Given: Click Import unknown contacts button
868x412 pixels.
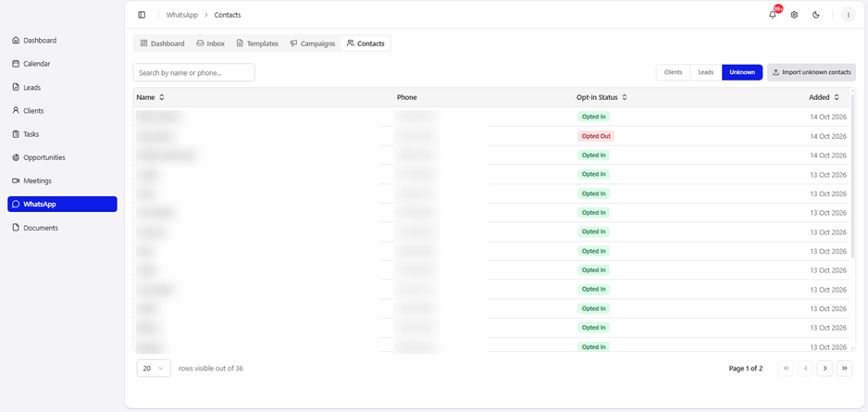Looking at the screenshot, I should 811,72.
